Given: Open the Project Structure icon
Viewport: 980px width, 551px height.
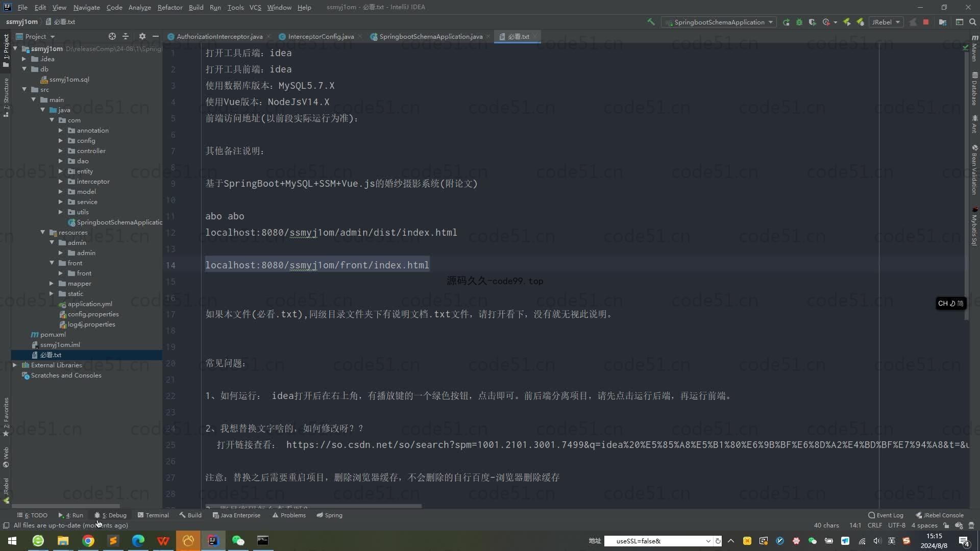Looking at the screenshot, I should (x=942, y=22).
